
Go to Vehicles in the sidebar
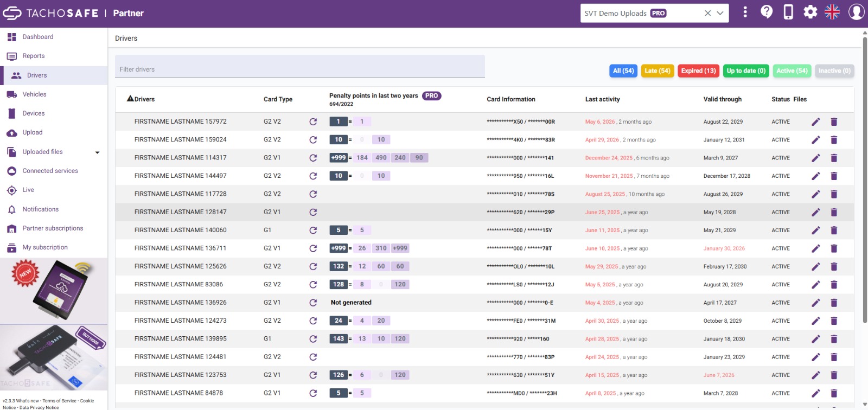pos(34,94)
